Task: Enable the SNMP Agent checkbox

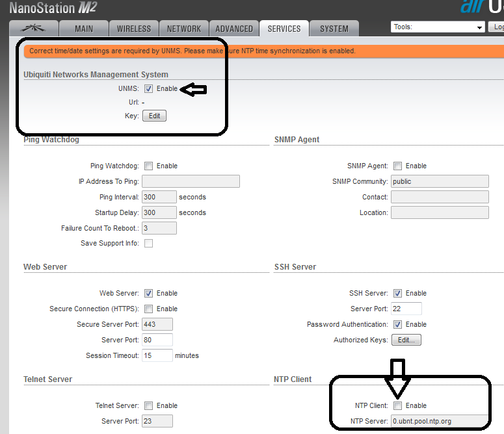Action: point(398,166)
